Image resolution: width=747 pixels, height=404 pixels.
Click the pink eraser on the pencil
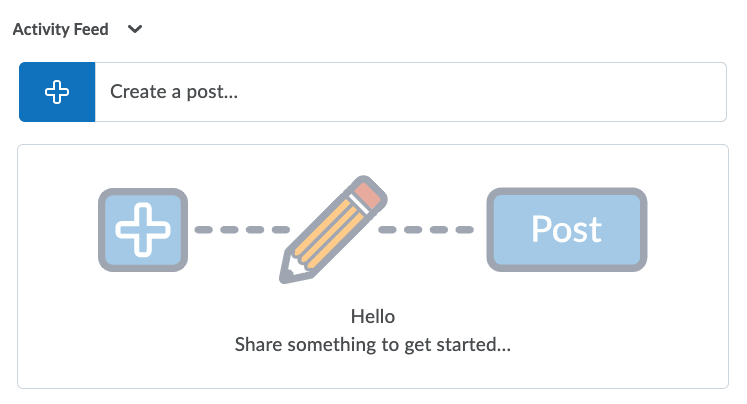367,193
